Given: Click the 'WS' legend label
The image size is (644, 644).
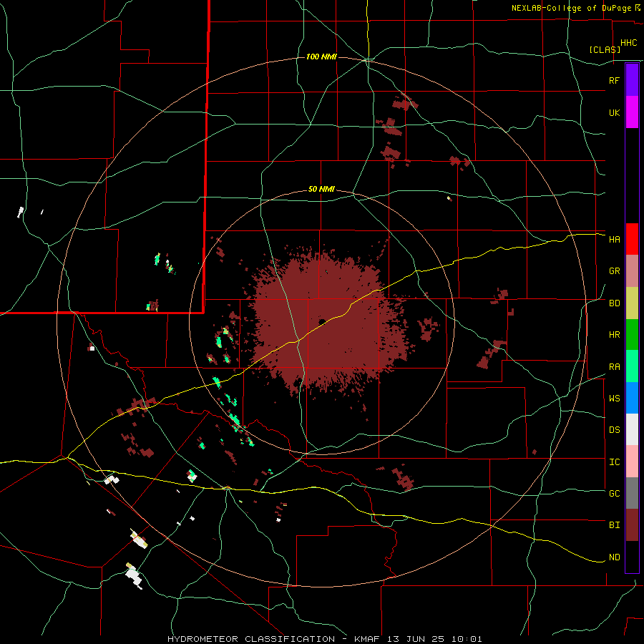Looking at the screenshot, I should (614, 399).
